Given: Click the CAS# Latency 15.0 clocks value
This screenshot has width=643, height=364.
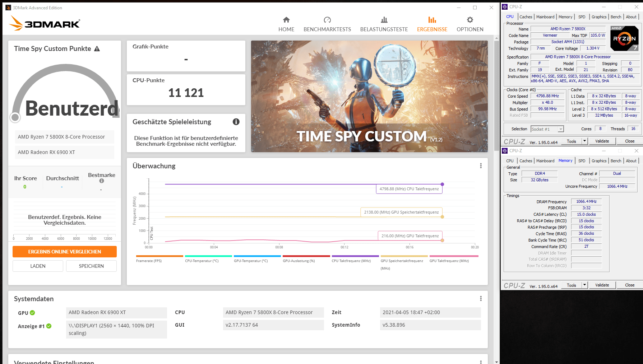Looking at the screenshot, I should pos(586,214).
